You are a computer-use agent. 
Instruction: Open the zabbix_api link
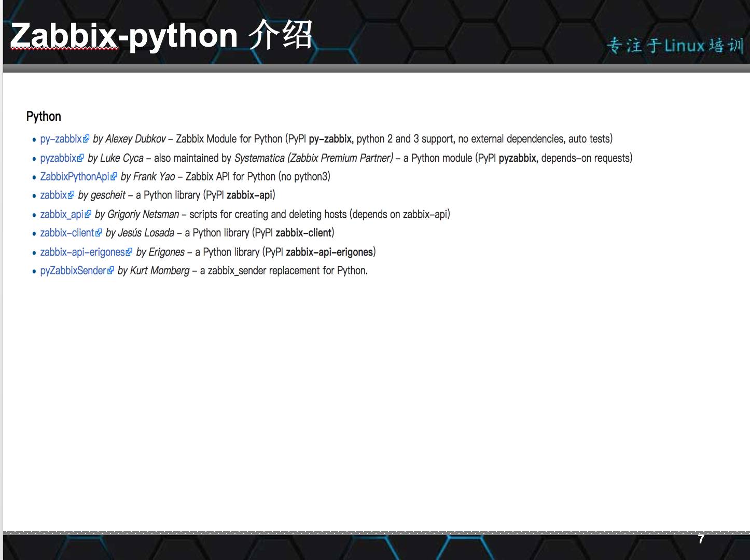click(62, 215)
